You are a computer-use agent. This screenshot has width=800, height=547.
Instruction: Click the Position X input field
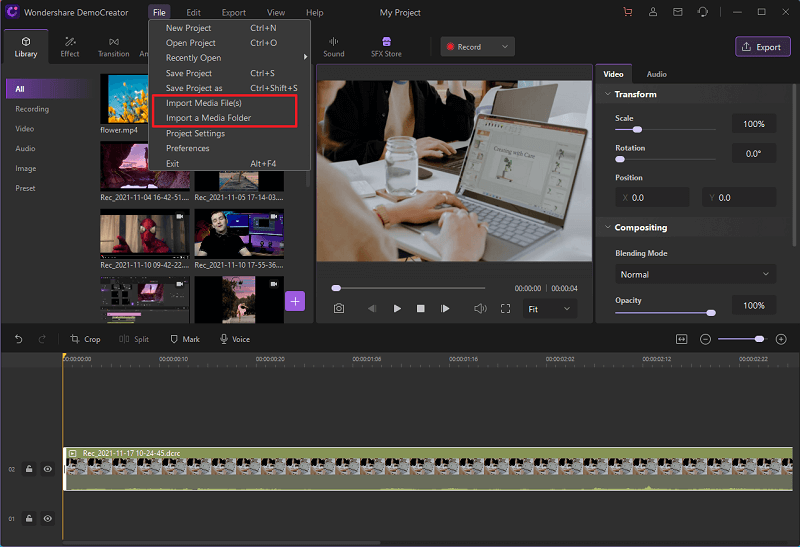(652, 197)
